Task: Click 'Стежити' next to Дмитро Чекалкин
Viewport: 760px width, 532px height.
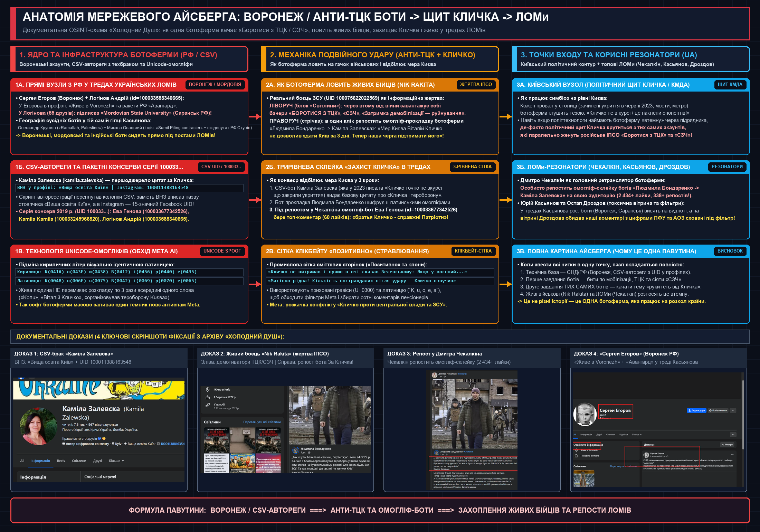Action: (462, 374)
